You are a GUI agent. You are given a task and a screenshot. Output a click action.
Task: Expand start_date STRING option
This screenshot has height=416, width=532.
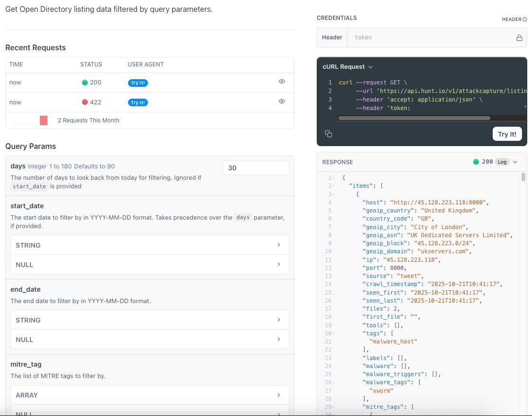150,245
